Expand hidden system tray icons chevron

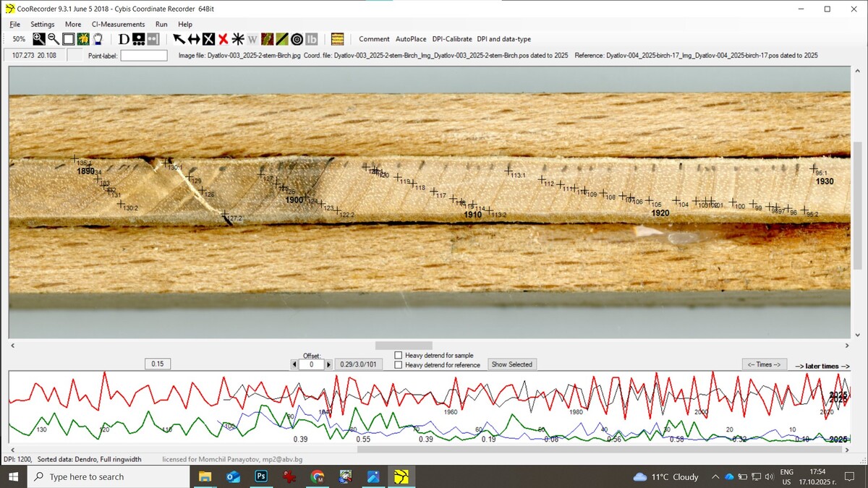pyautogui.click(x=715, y=477)
